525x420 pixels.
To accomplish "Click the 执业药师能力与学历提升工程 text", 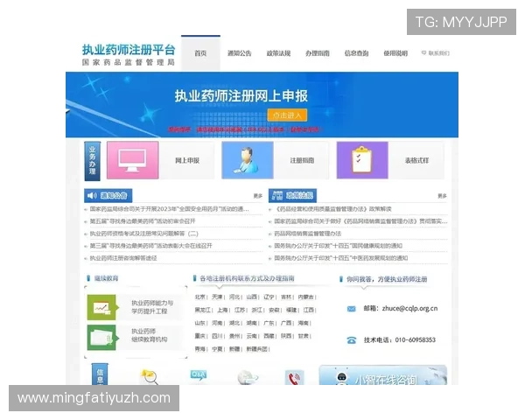I will click(x=152, y=307).
